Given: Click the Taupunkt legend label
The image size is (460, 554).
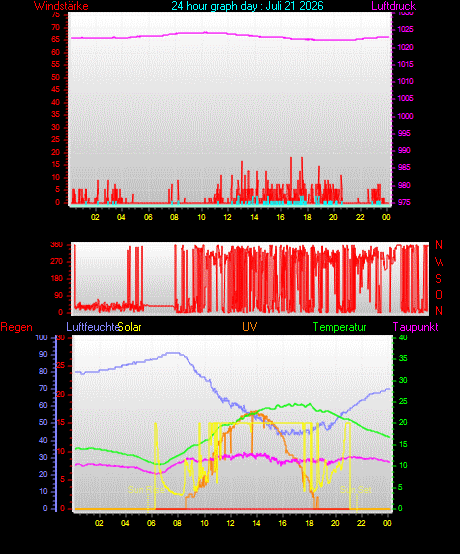Looking at the screenshot, I should 415,327.
